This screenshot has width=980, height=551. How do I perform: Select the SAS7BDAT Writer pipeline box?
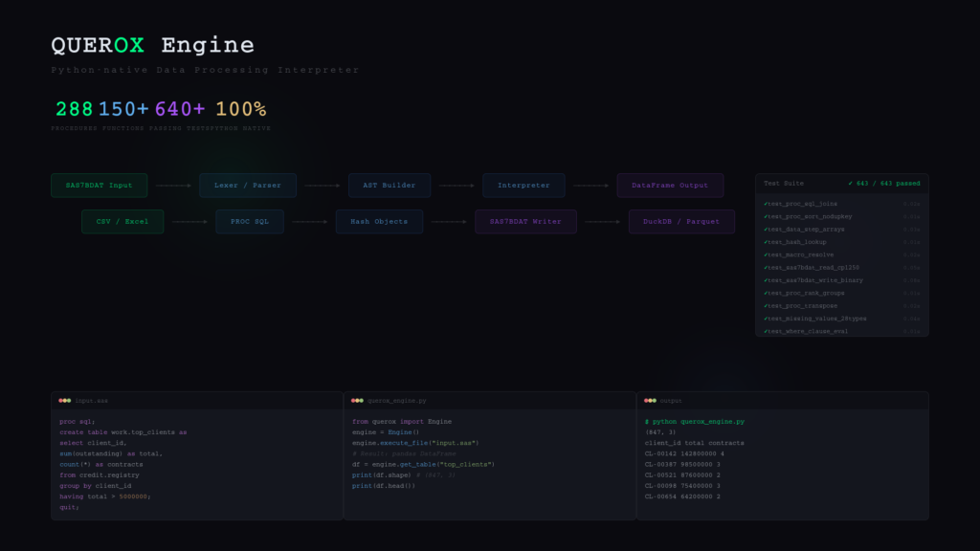coord(525,222)
